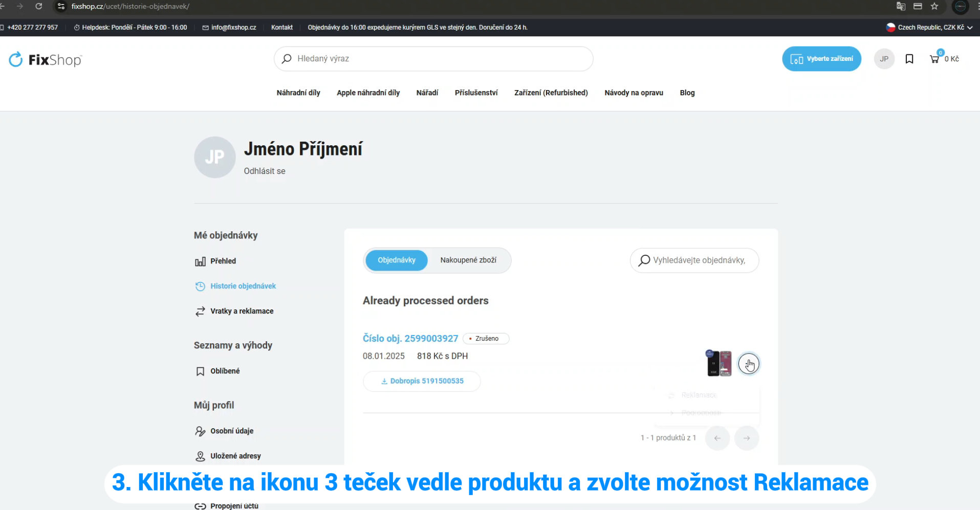Click the JP user avatar in header
Screen dimensions: 980x510
884,59
